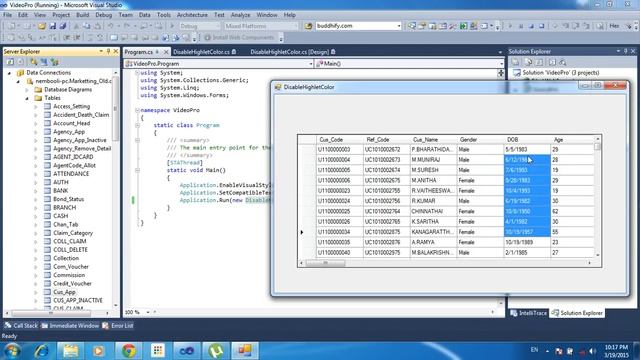Viewport: 640px width, 360px height.
Task: Switch to the Program.cs tab
Action: pyautogui.click(x=139, y=52)
